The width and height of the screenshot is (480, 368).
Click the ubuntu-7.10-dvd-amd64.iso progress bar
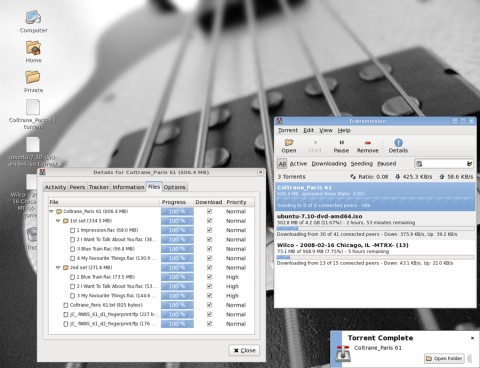(375, 228)
